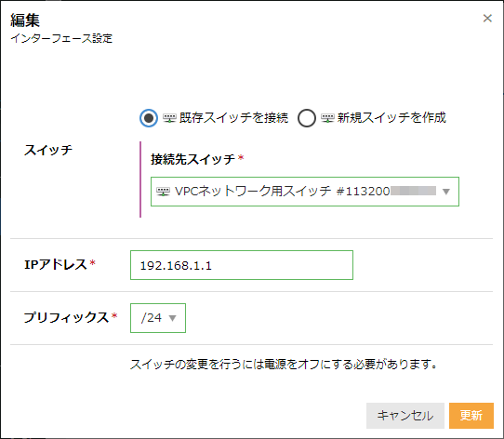Close the 編集 dialog with the X icon
This screenshot has width=504, height=439.
coord(487,19)
